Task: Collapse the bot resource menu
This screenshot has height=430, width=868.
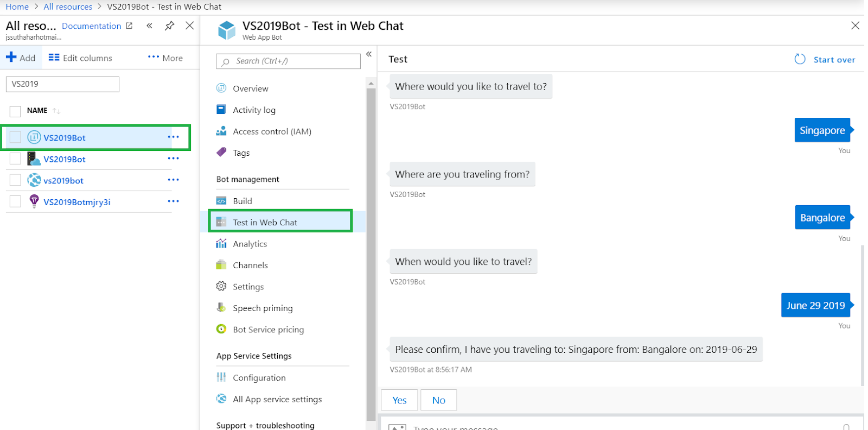Action: (x=369, y=54)
